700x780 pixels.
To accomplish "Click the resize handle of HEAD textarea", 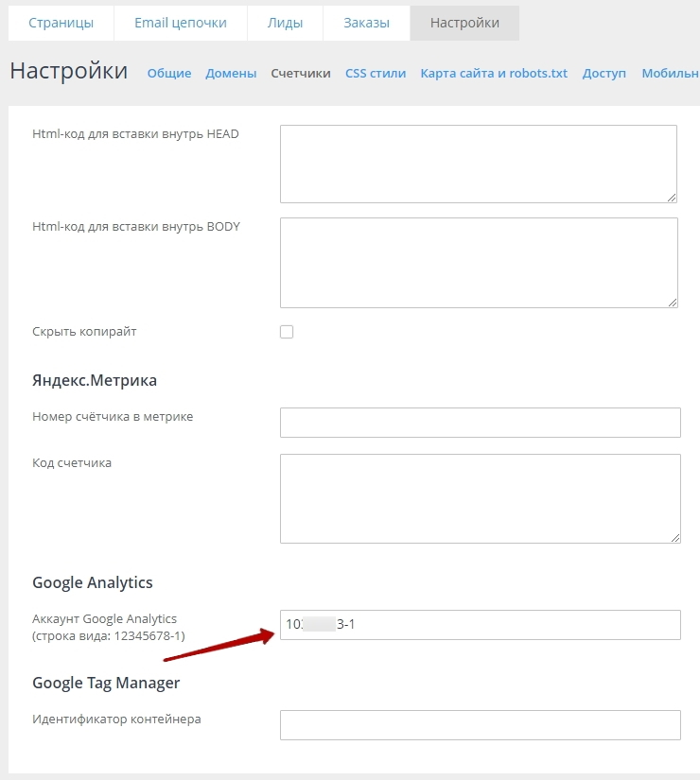I will click(x=672, y=197).
